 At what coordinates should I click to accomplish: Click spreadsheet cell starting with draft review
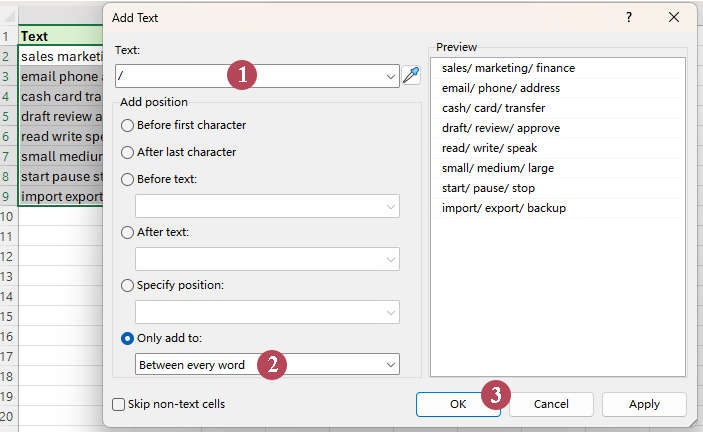[61, 117]
